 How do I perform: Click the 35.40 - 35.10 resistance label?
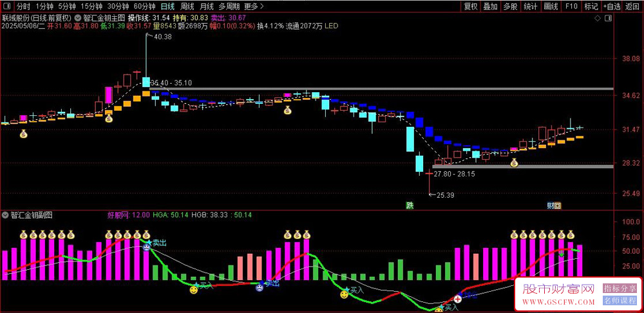click(x=171, y=82)
